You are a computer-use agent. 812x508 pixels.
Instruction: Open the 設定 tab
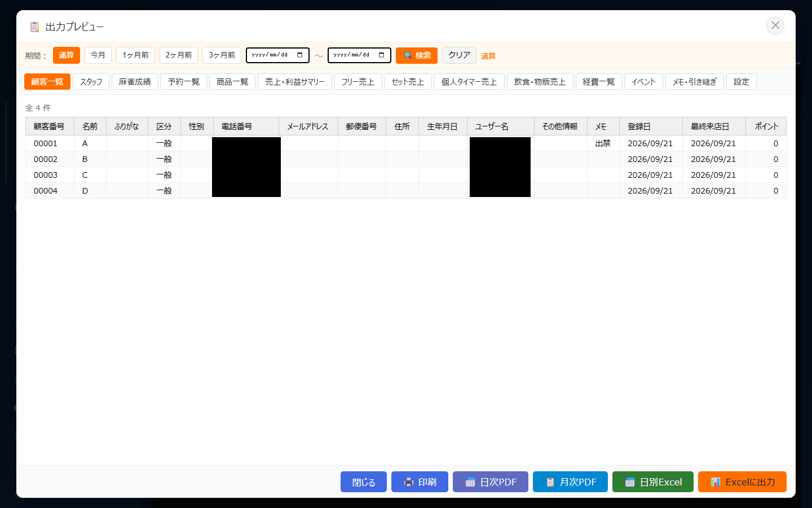coord(742,82)
